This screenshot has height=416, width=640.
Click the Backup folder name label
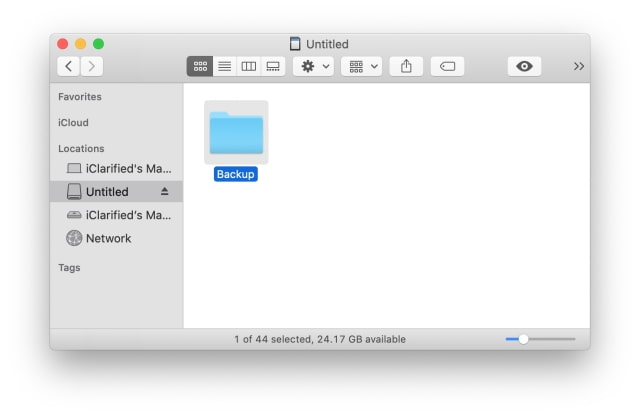point(236,174)
